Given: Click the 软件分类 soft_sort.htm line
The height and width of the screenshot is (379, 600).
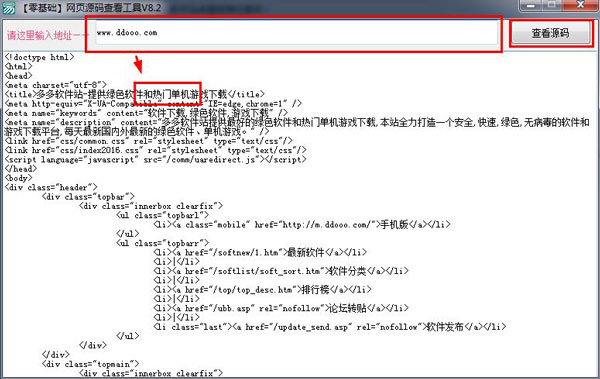Looking at the screenshot, I should (281, 271).
